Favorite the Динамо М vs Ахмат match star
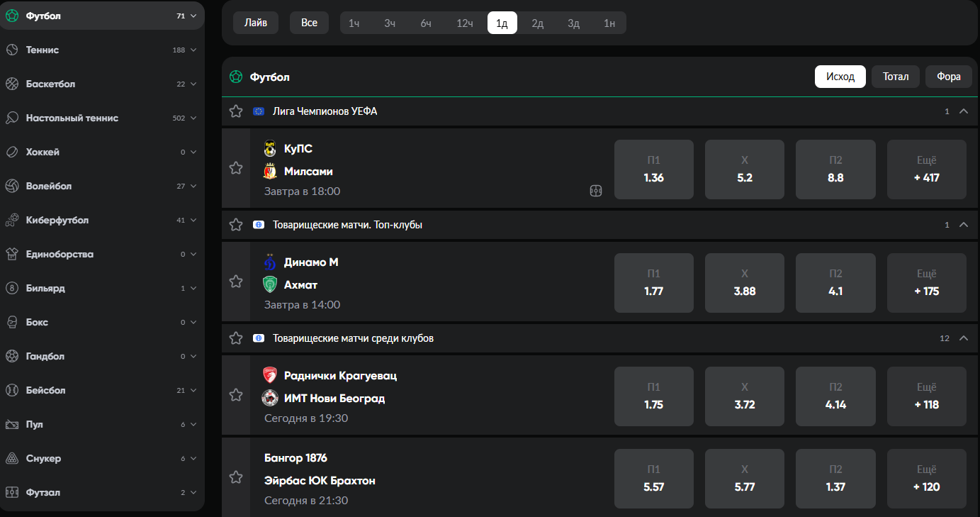The width and height of the screenshot is (980, 517). click(x=236, y=282)
